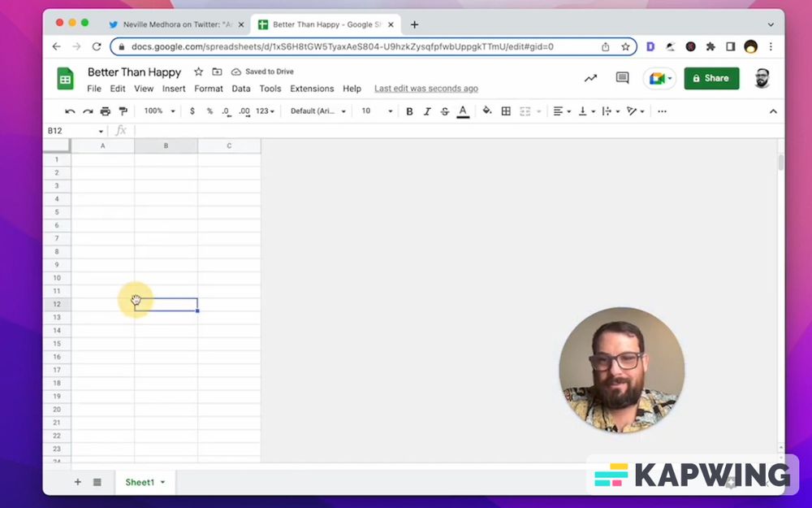Open the comment history icon
The width and height of the screenshot is (812, 508).
click(621, 76)
